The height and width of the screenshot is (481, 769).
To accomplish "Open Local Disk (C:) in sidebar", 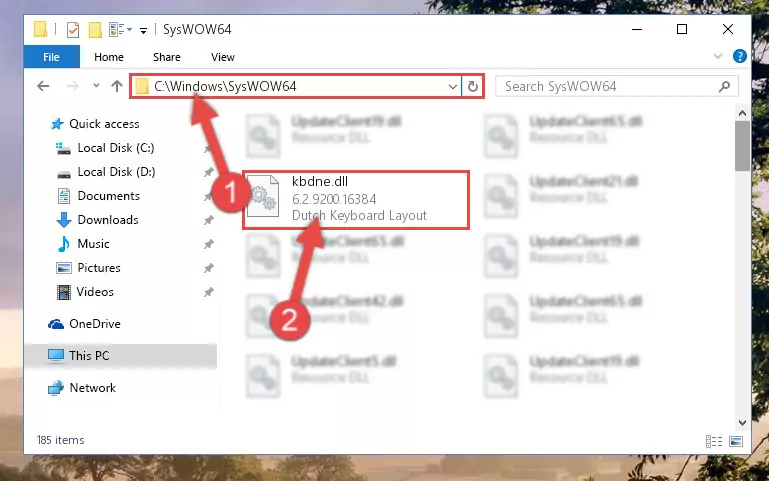I will point(116,148).
